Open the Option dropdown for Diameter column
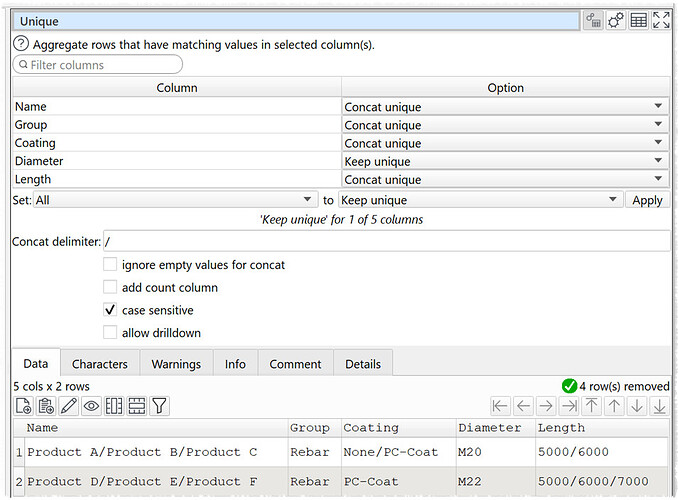 click(505, 161)
